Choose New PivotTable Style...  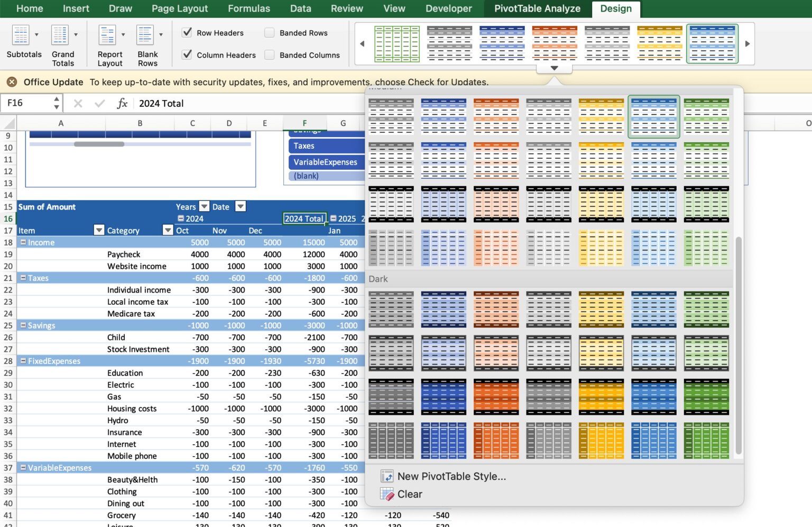(x=451, y=476)
